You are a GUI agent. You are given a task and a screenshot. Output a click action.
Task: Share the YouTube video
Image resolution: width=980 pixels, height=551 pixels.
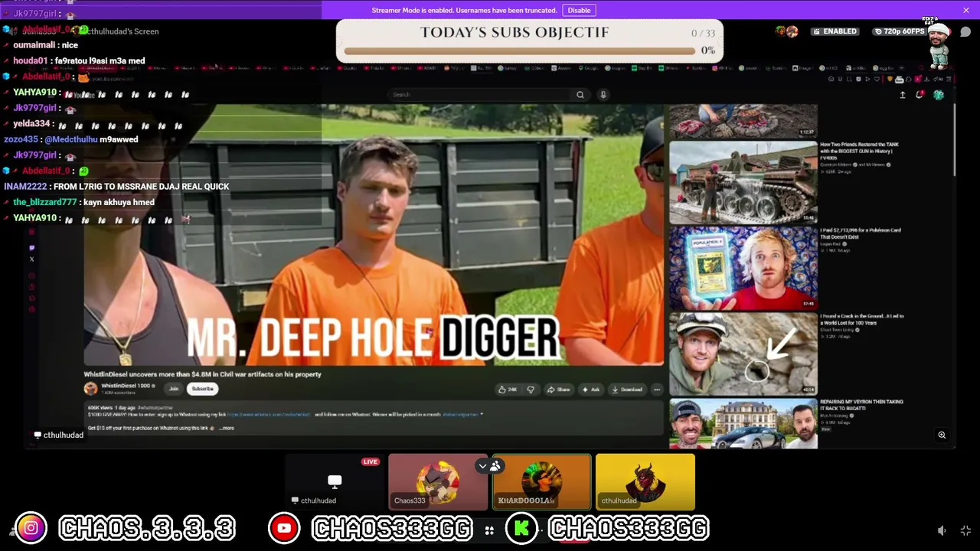558,390
